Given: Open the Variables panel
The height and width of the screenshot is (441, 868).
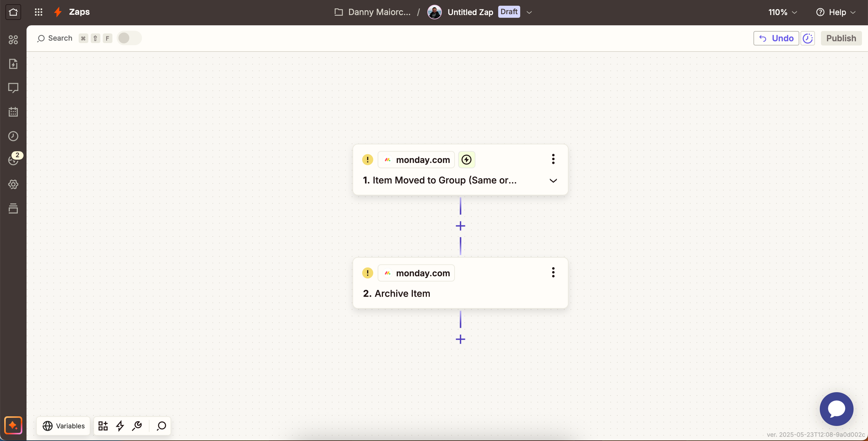Looking at the screenshot, I should (x=63, y=426).
